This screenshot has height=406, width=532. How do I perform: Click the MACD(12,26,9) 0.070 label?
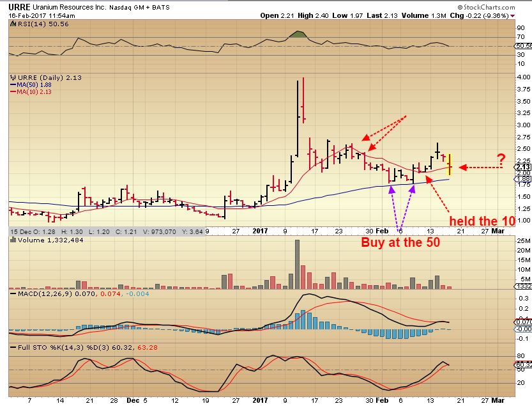(56, 293)
